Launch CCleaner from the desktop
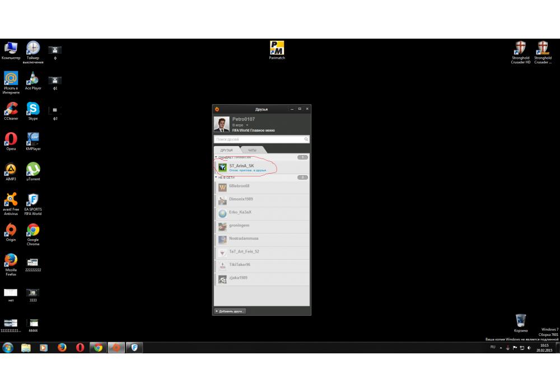560x392 pixels. point(11,111)
